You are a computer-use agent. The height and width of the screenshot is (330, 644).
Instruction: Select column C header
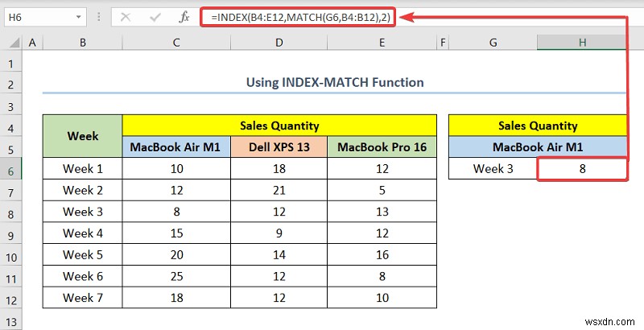176,43
